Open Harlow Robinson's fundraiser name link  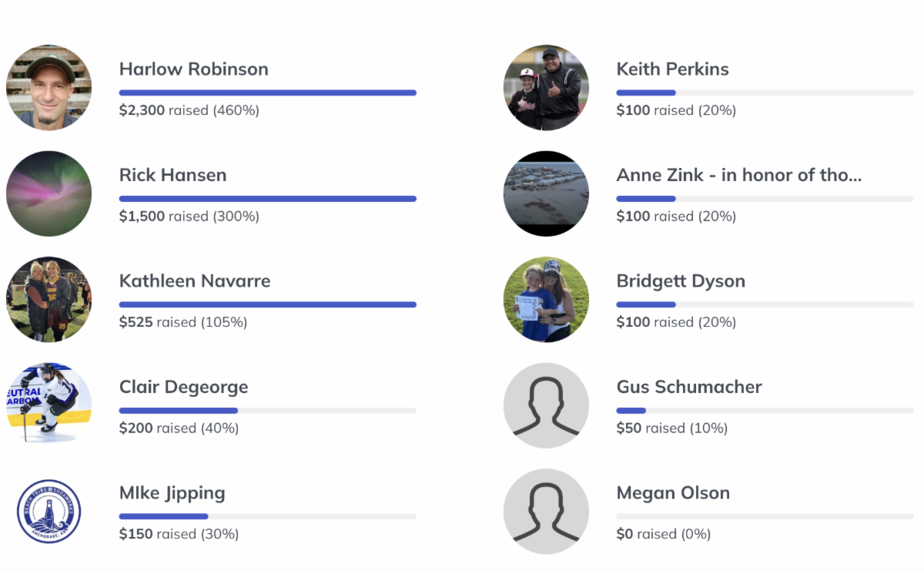point(193,69)
